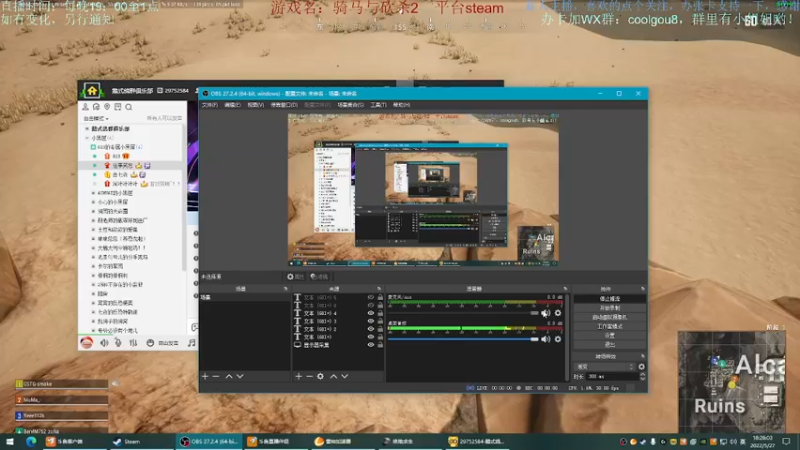Open the 场景集合(S) menu in OBS
This screenshot has width=800, height=450.
tap(351, 105)
